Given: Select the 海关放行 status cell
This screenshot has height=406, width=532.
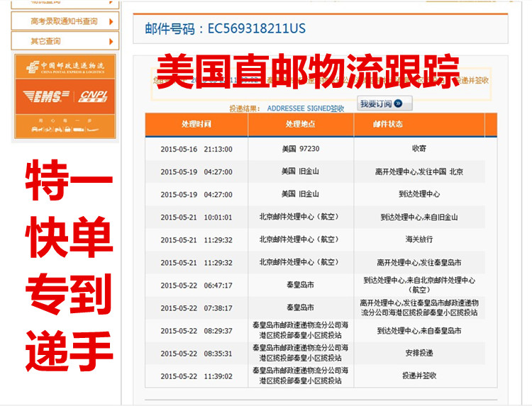Looking at the screenshot, I should click(x=419, y=240).
